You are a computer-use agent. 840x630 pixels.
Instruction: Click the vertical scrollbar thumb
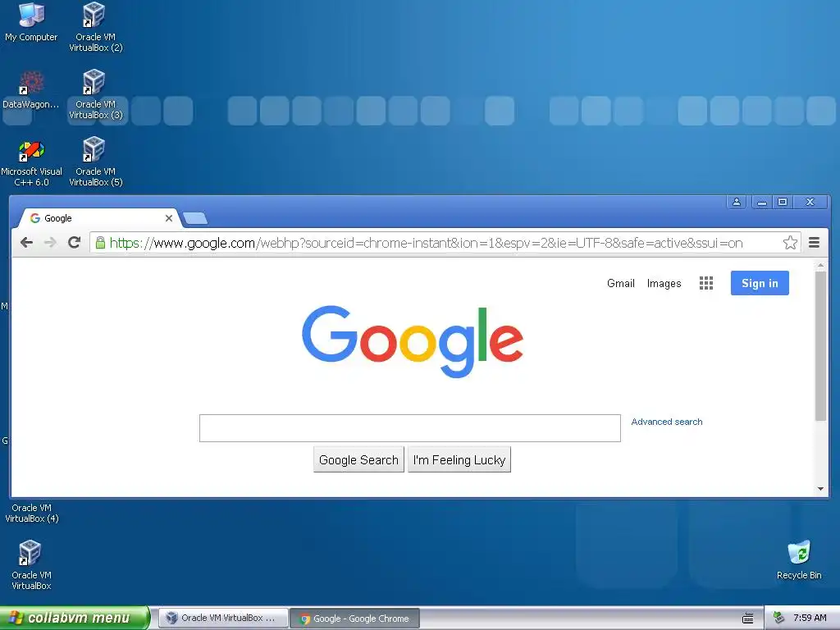point(820,346)
